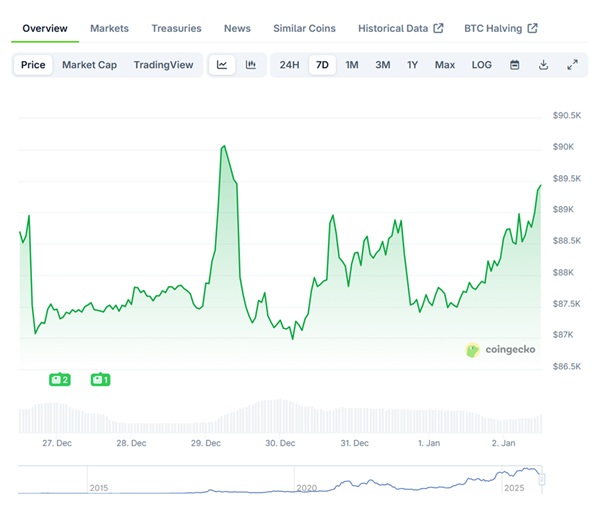The image size is (601, 511).
Task: Expand chart to fullscreen
Action: [x=572, y=65]
